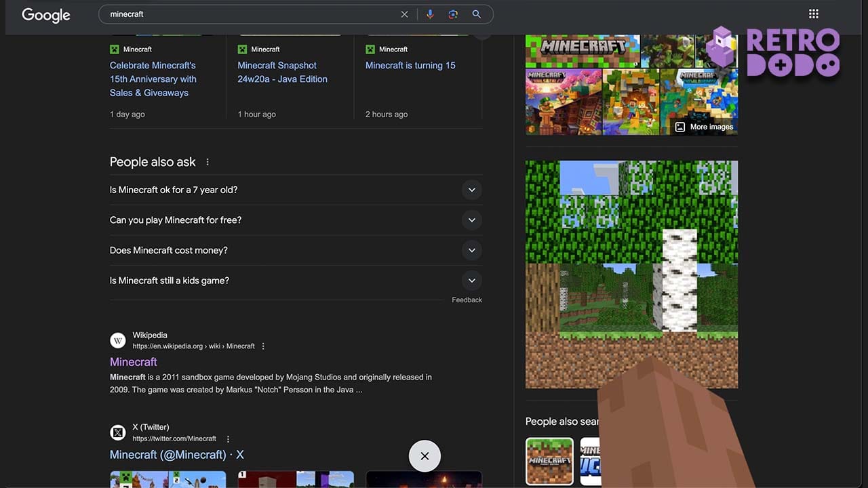Submit search with the magnifier icon
The image size is (868, 488).
point(477,14)
